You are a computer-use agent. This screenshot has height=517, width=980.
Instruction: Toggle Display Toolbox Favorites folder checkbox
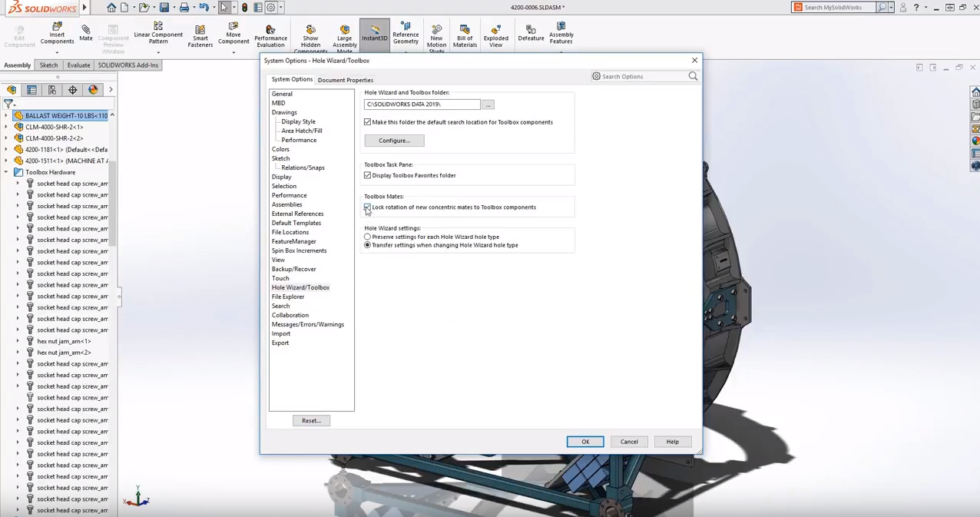(368, 175)
